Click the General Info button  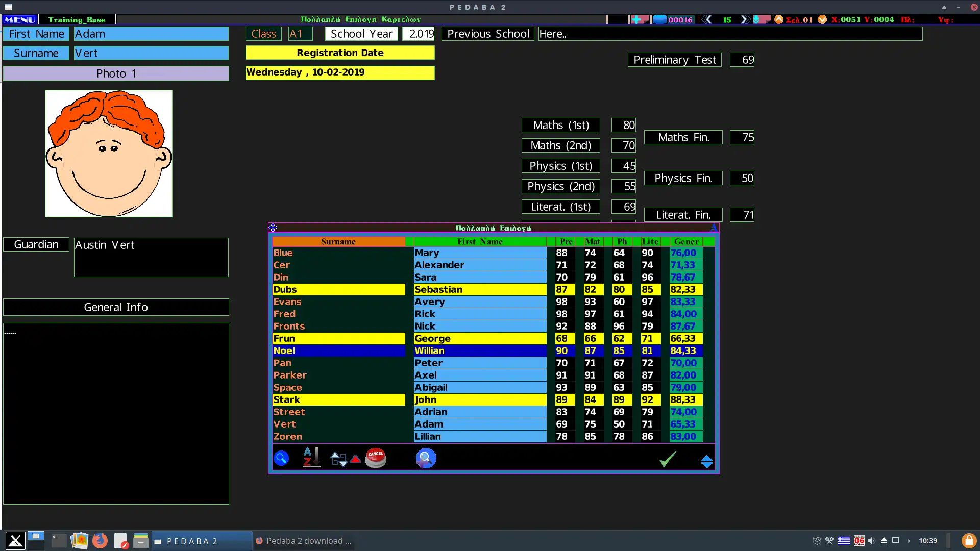pyautogui.click(x=116, y=307)
